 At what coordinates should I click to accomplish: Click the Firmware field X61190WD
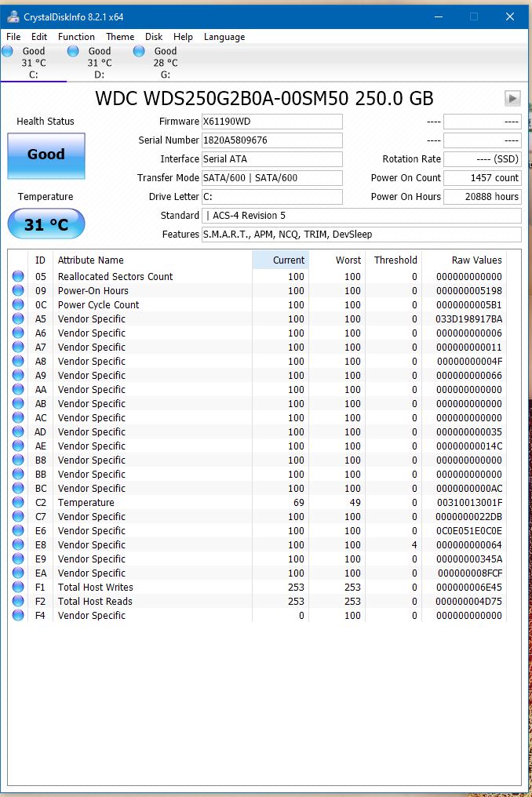(272, 122)
